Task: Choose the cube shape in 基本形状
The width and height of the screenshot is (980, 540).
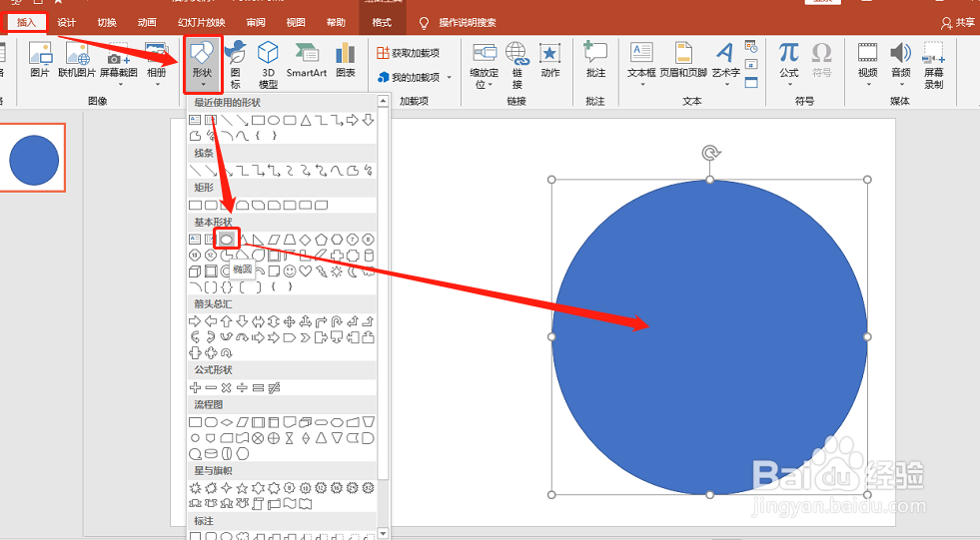Action: pos(195,270)
